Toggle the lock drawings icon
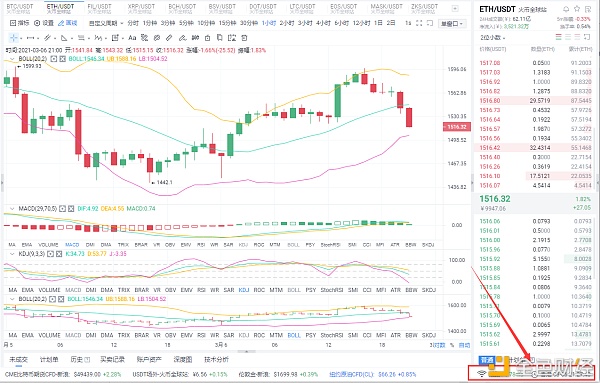 207,38
